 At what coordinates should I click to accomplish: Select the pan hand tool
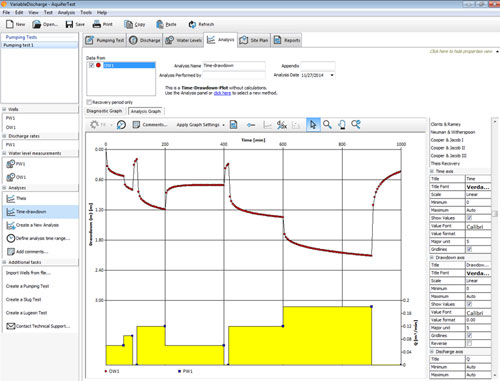pyautogui.click(x=342, y=125)
